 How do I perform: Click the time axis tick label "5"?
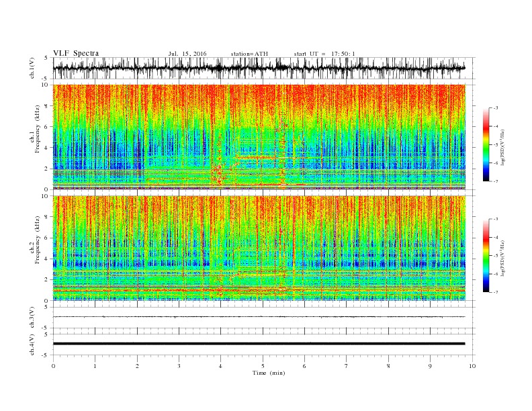coord(263,366)
